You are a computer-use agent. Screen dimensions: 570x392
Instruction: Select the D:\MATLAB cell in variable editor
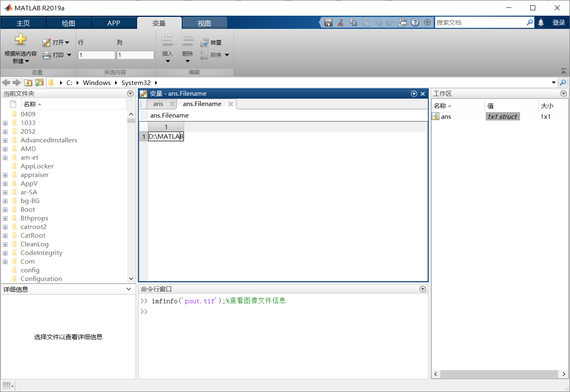[166, 137]
